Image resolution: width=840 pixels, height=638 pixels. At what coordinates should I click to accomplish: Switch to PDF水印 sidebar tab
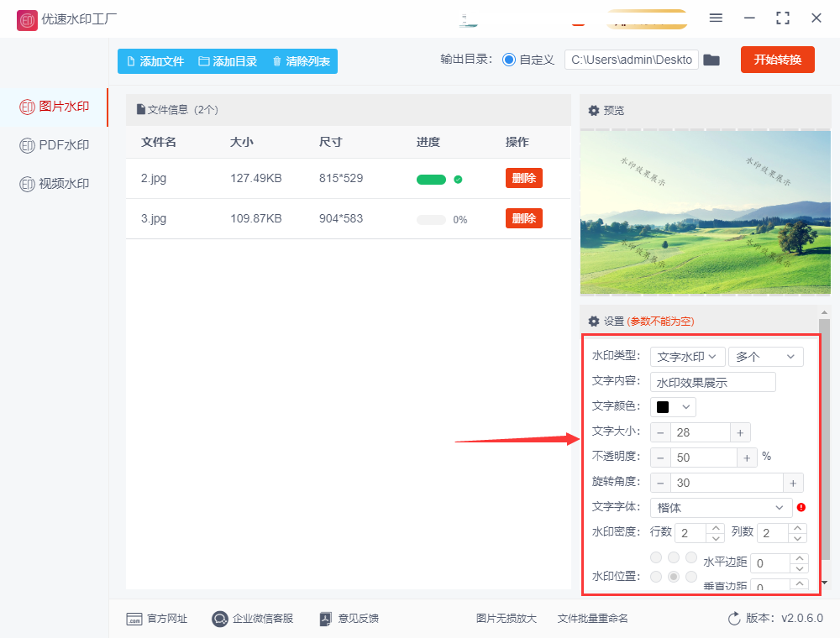point(54,145)
